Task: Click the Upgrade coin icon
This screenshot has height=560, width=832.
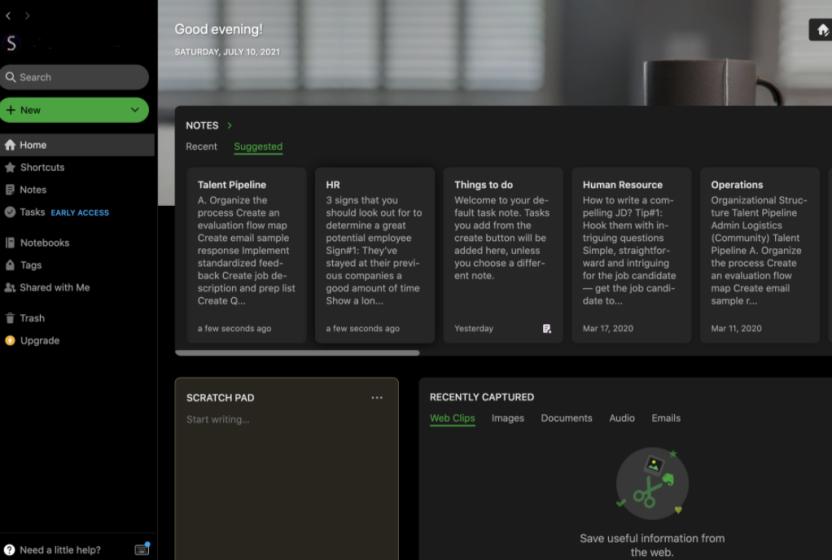Action: point(10,341)
